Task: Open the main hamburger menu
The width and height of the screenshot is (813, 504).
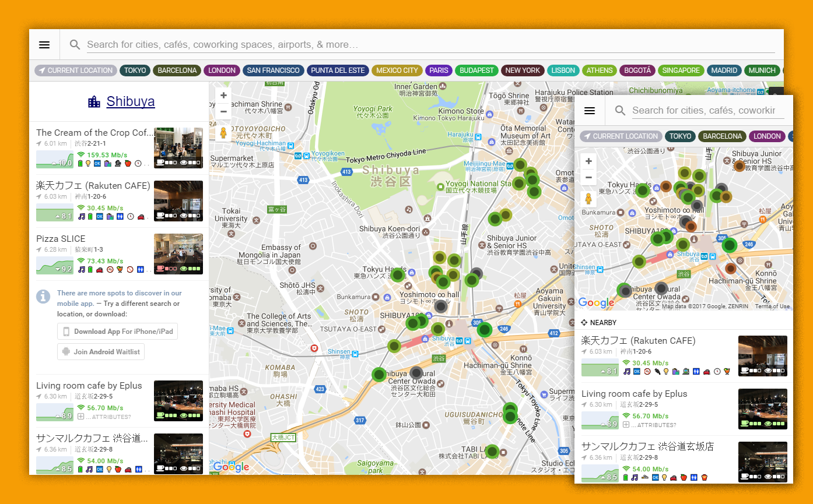Action: coord(44,44)
